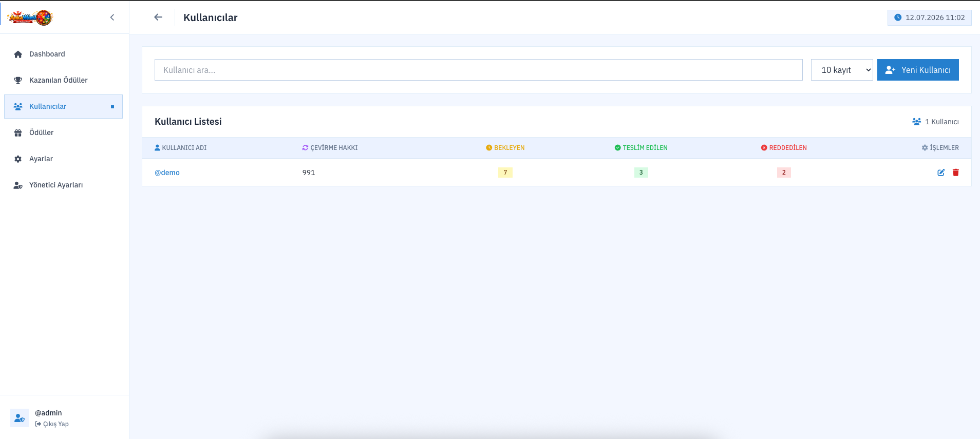
Task: Open Dashboard from the sidebar
Action: point(63,54)
